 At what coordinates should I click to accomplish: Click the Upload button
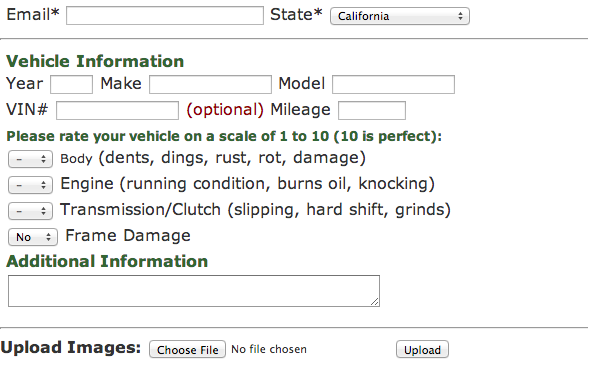point(422,350)
